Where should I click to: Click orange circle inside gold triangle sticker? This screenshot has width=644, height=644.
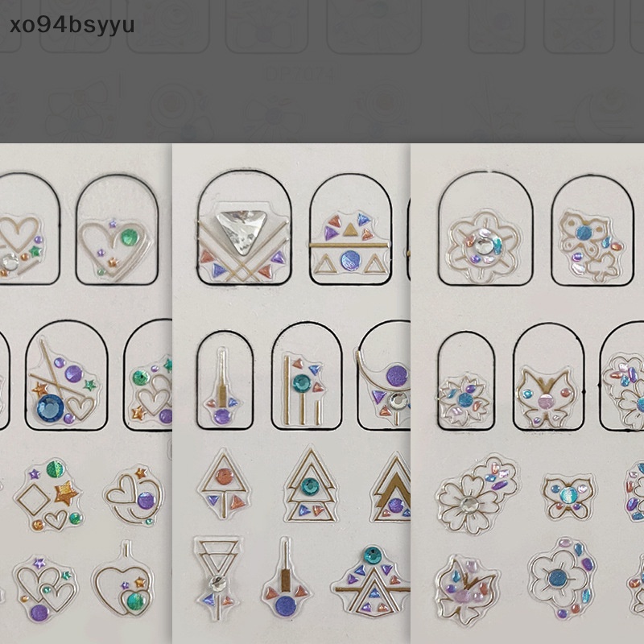click(x=225, y=477)
